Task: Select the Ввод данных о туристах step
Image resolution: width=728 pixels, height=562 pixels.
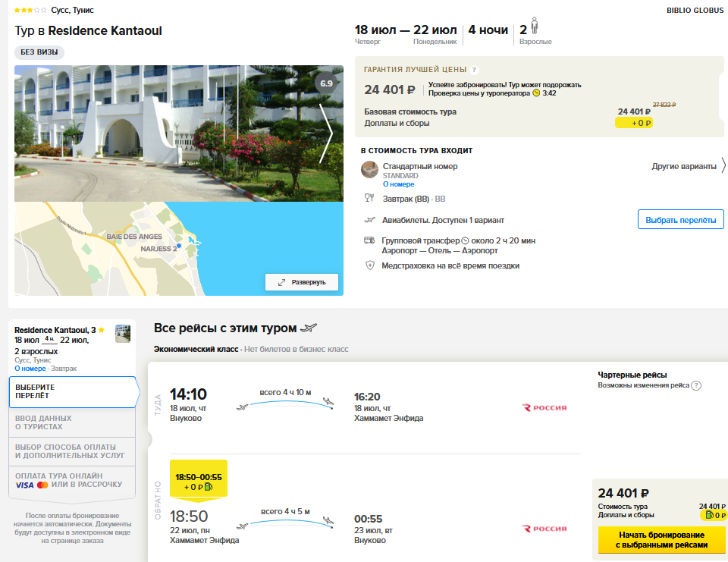Action: coord(72,422)
